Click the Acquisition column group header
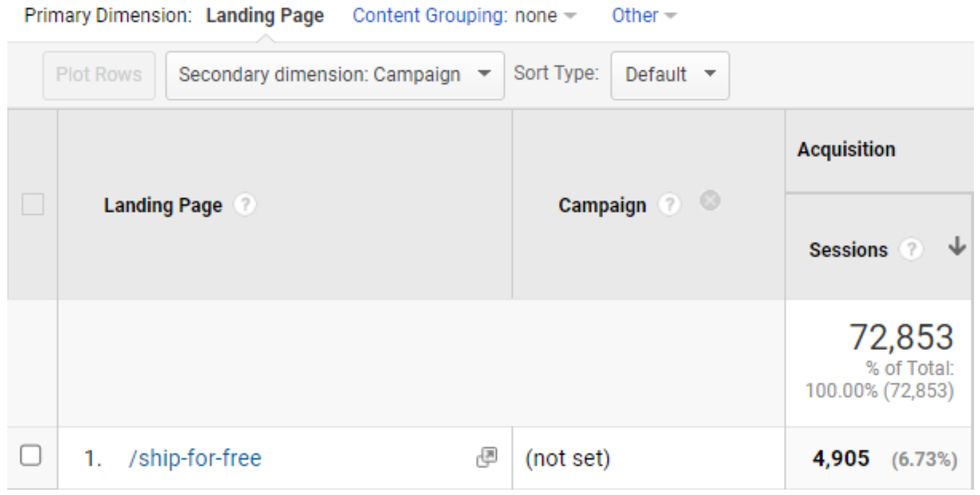980x495 pixels. (x=847, y=149)
